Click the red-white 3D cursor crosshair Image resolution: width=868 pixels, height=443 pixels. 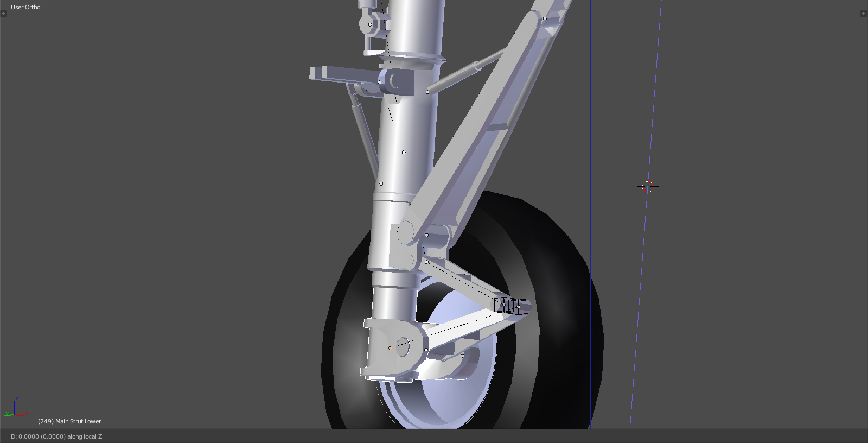pos(647,187)
